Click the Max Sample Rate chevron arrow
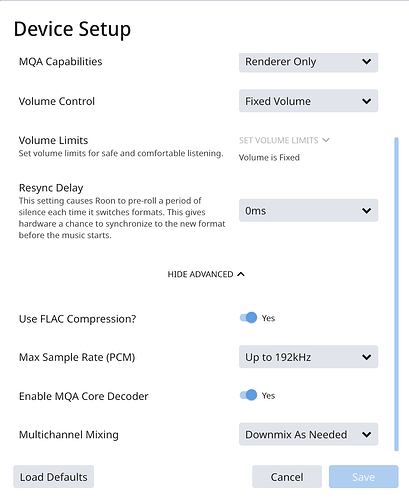409x500 pixels. [x=366, y=357]
